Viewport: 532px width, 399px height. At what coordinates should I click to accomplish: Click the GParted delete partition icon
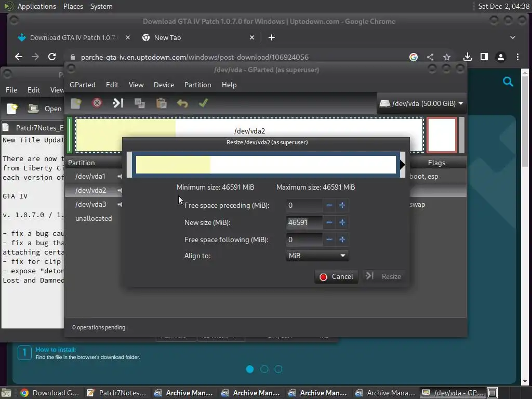coord(97,103)
